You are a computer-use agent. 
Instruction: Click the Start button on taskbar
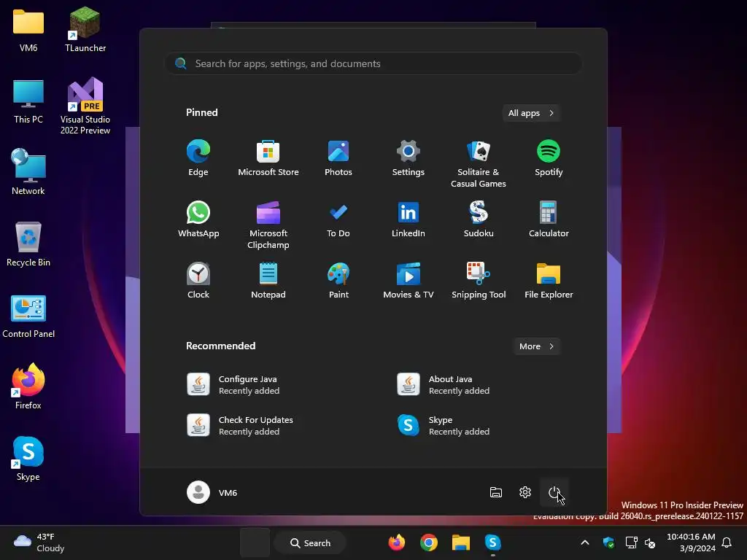[255, 542]
